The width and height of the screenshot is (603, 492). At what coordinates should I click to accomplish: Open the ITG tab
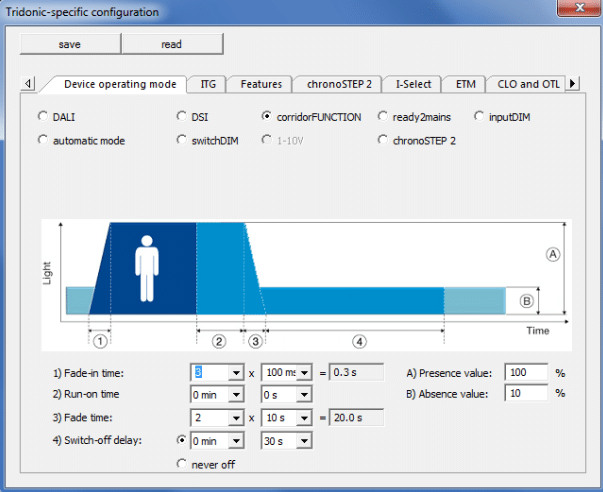click(x=208, y=84)
